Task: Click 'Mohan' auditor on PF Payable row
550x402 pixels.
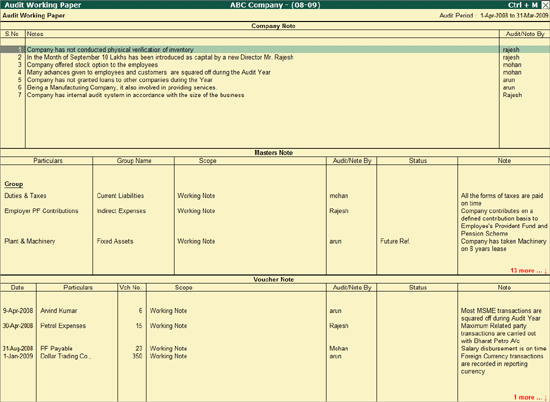Action: pyautogui.click(x=338, y=349)
